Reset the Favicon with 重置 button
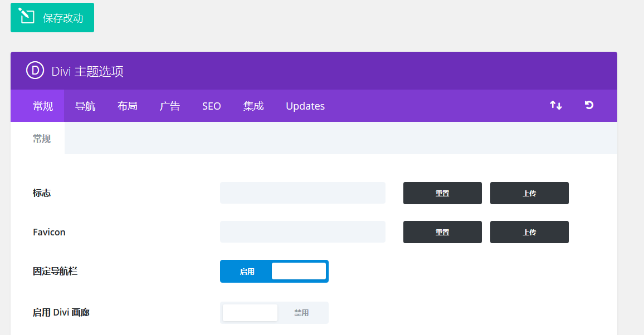 pyautogui.click(x=442, y=232)
